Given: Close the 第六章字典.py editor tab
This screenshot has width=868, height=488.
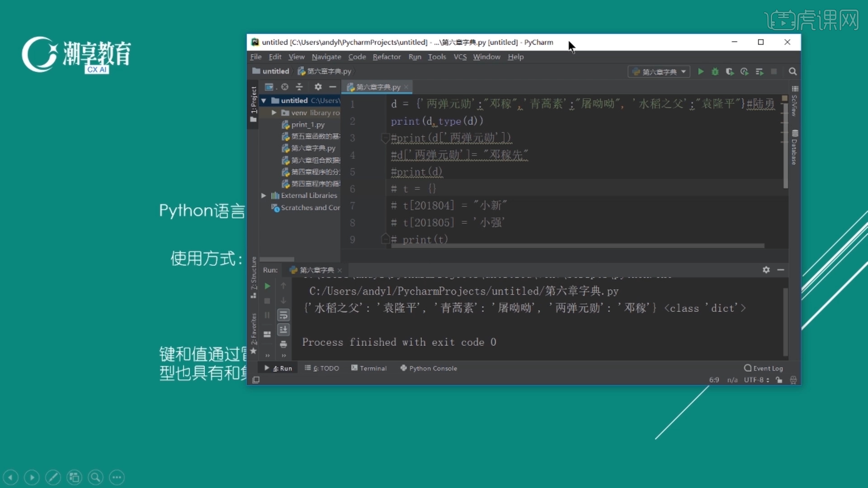Looking at the screenshot, I should point(406,87).
